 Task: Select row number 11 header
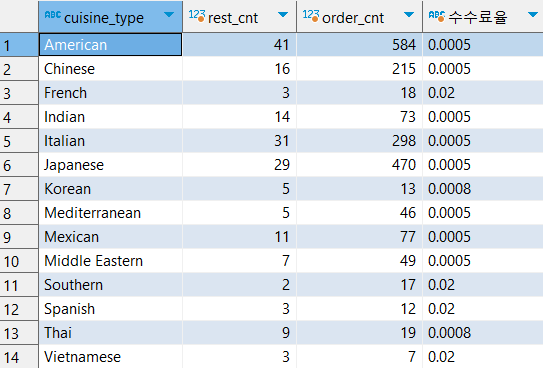pos(19,285)
